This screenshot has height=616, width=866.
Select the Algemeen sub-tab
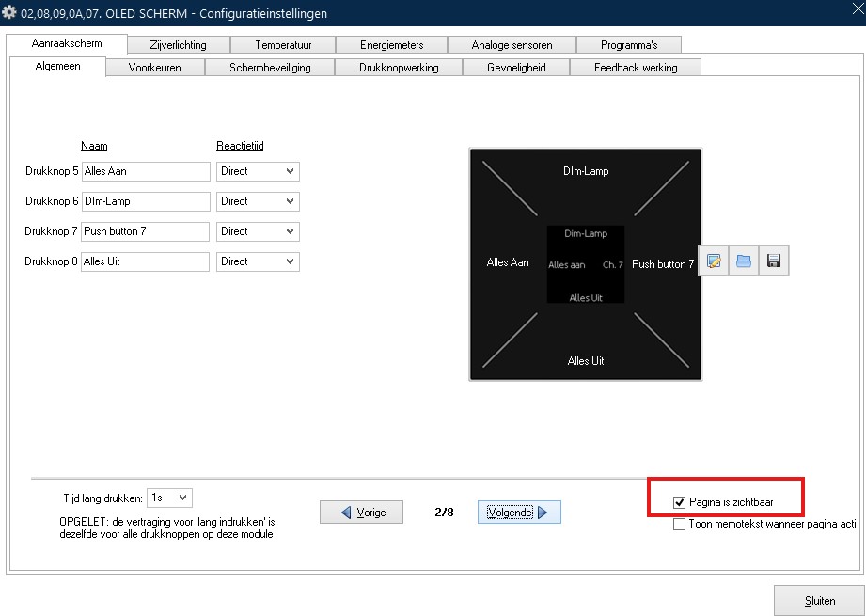point(58,66)
